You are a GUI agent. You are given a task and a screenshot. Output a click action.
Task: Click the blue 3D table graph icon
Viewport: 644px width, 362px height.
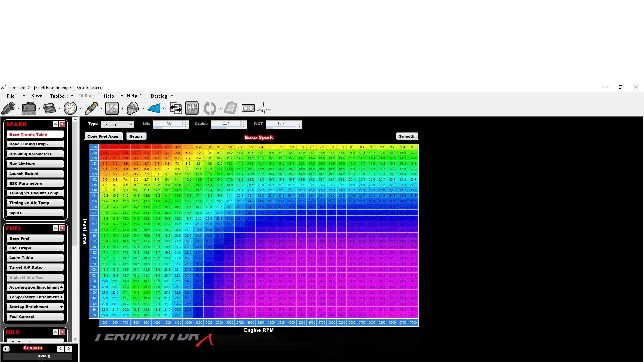(154, 108)
